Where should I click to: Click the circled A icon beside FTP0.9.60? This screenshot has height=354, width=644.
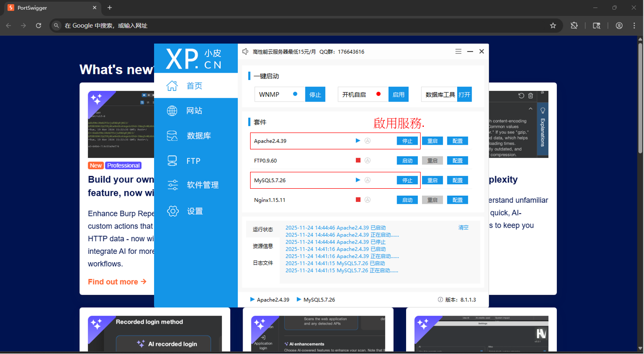point(368,160)
